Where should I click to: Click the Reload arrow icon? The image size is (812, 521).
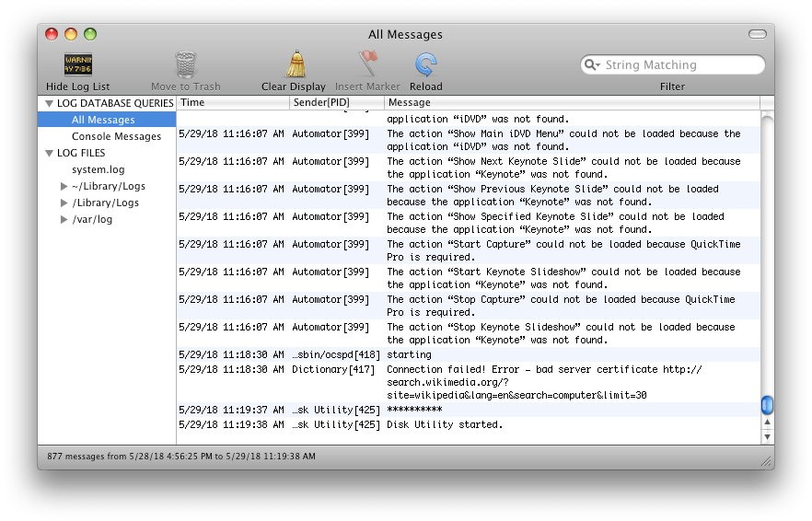pyautogui.click(x=425, y=64)
